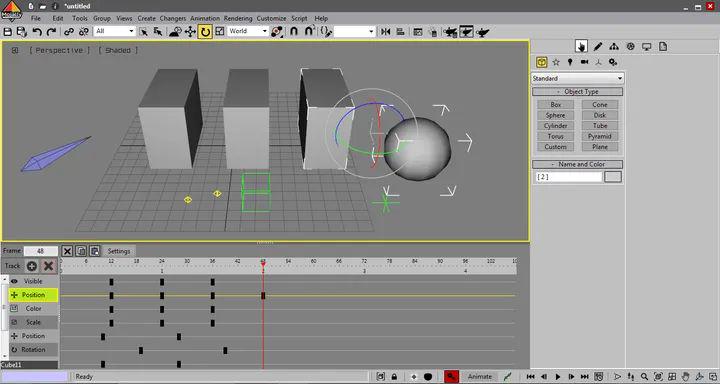Click the Sphere object button
Image resolution: width=720 pixels, height=384 pixels.
point(556,115)
